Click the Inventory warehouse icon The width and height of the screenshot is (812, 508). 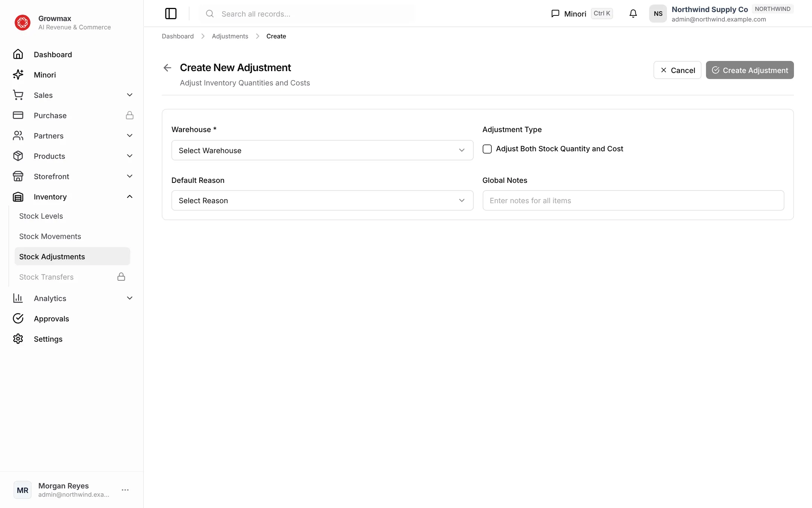tap(18, 196)
